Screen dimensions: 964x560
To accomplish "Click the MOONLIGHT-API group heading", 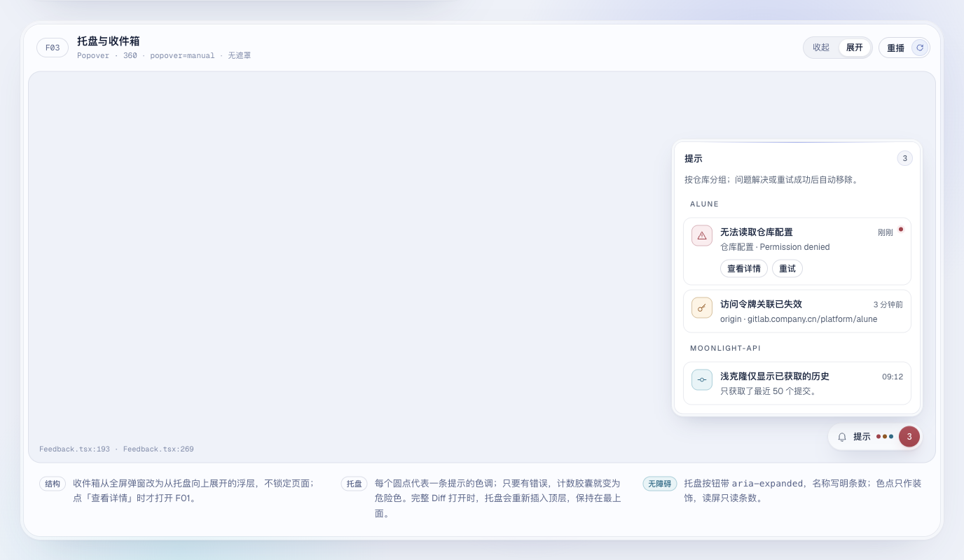I will pos(725,349).
